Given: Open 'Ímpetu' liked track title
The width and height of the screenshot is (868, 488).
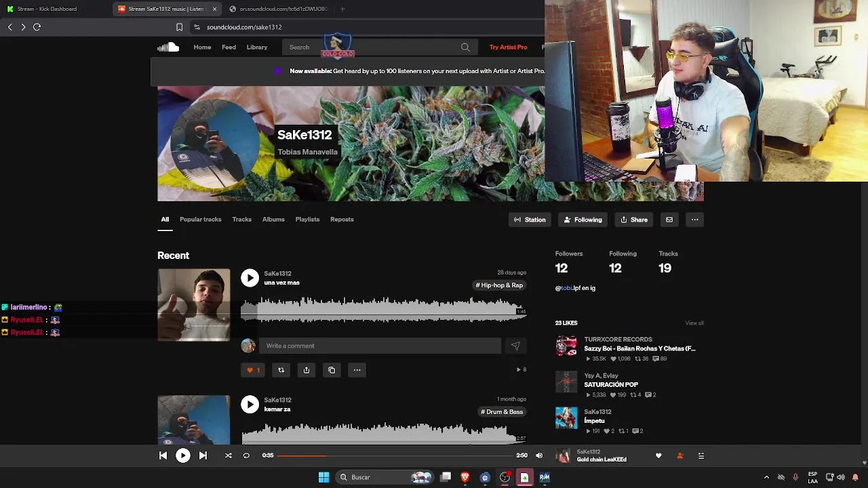Looking at the screenshot, I should [x=594, y=421].
